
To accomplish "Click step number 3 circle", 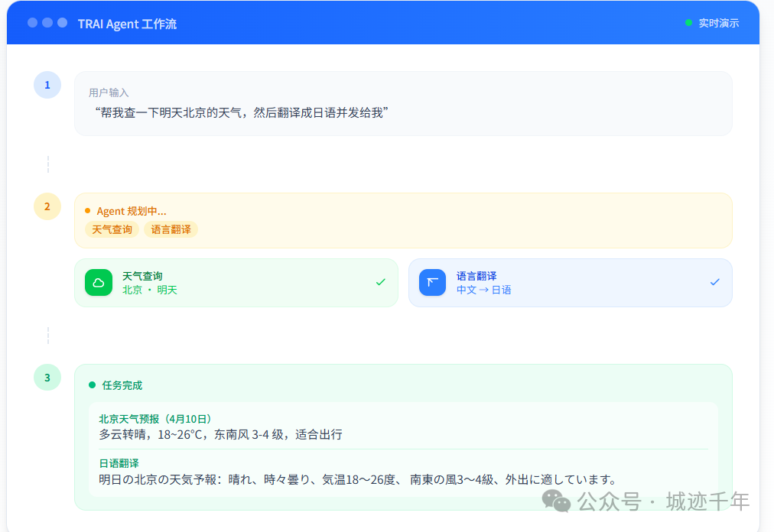I will [x=47, y=378].
